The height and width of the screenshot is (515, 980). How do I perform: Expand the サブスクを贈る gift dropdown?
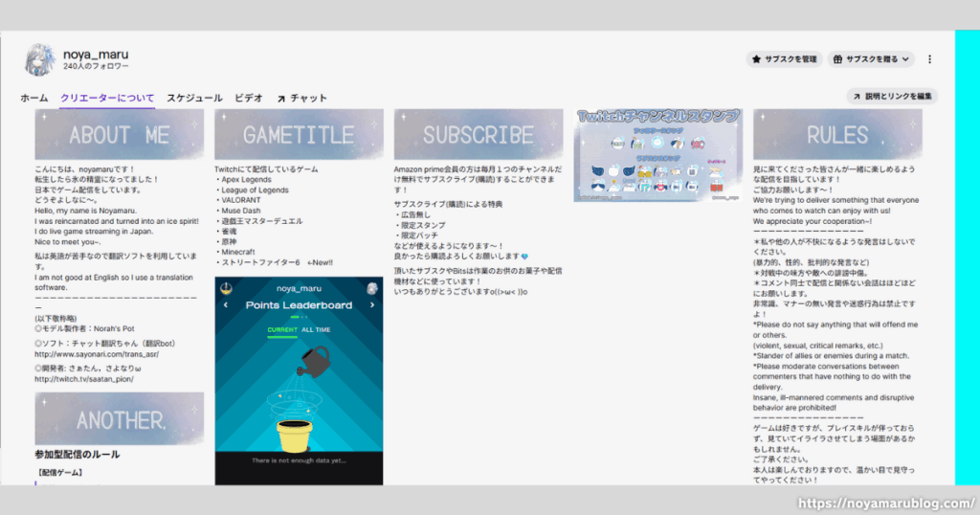(x=871, y=59)
